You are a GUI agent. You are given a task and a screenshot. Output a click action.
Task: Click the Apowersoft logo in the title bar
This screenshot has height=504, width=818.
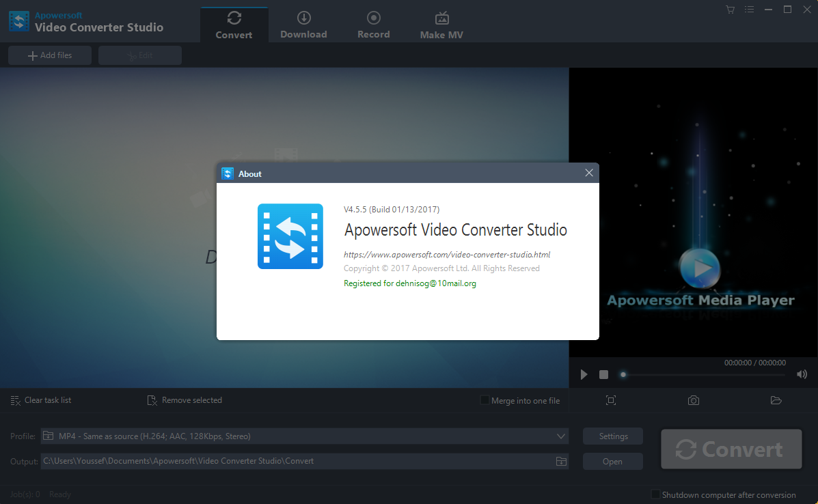(19, 21)
